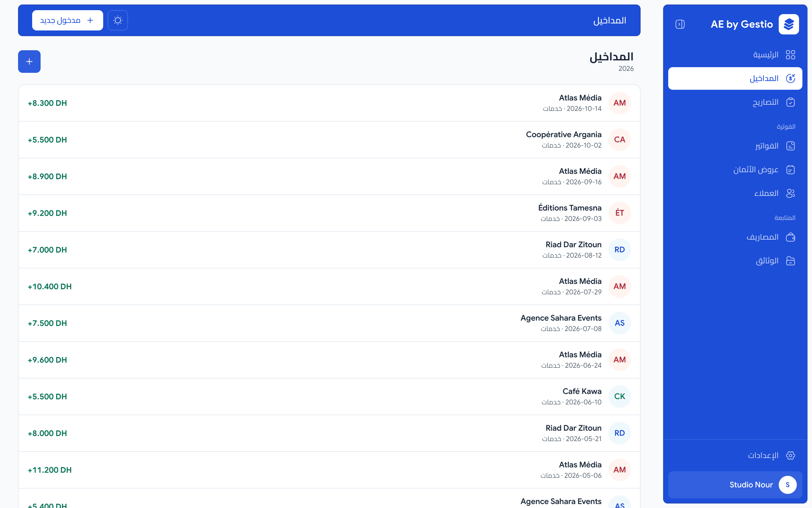Click the +11.200 DH amount

point(50,470)
